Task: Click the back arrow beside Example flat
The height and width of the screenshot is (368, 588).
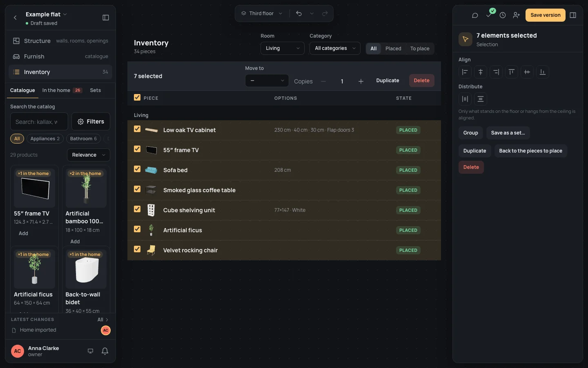Action: click(x=15, y=18)
